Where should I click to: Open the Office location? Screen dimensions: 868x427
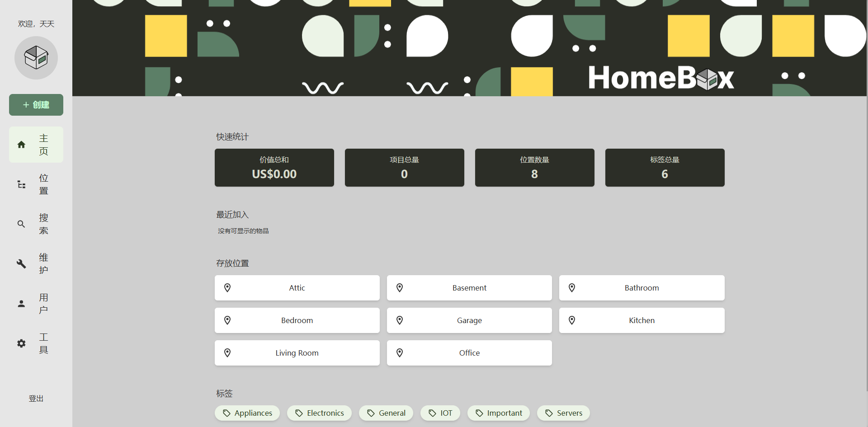click(469, 353)
